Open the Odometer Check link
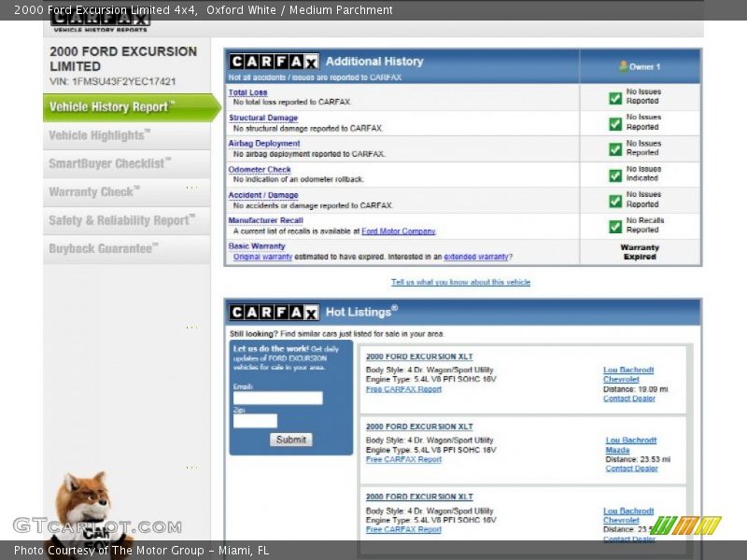 [x=260, y=170]
